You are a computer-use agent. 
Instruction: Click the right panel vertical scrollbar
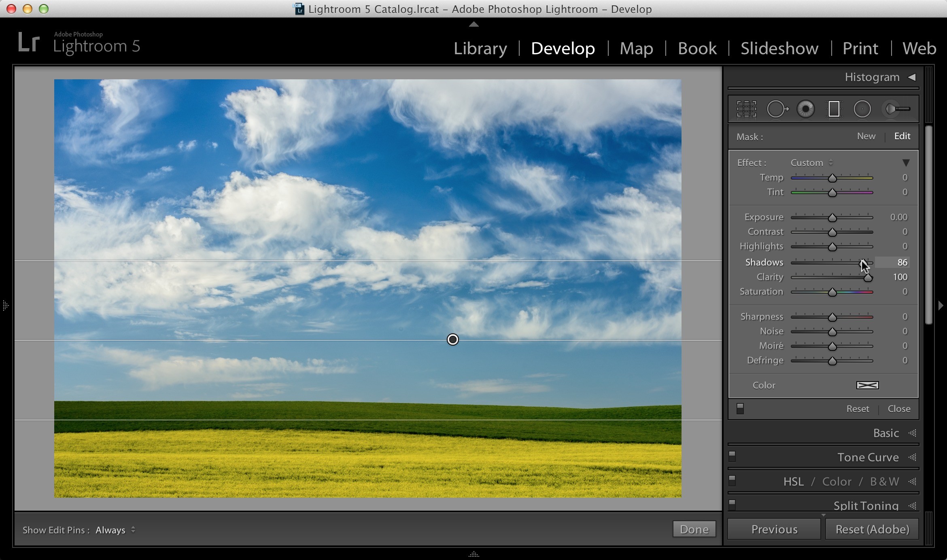[x=929, y=225]
